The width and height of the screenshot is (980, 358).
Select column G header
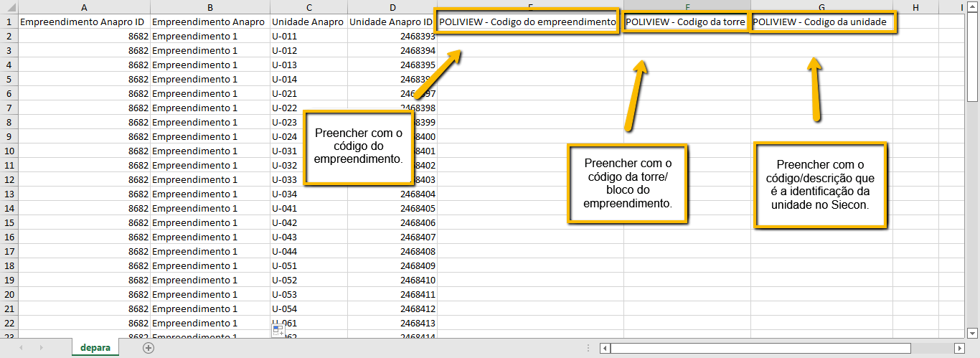[821, 7]
